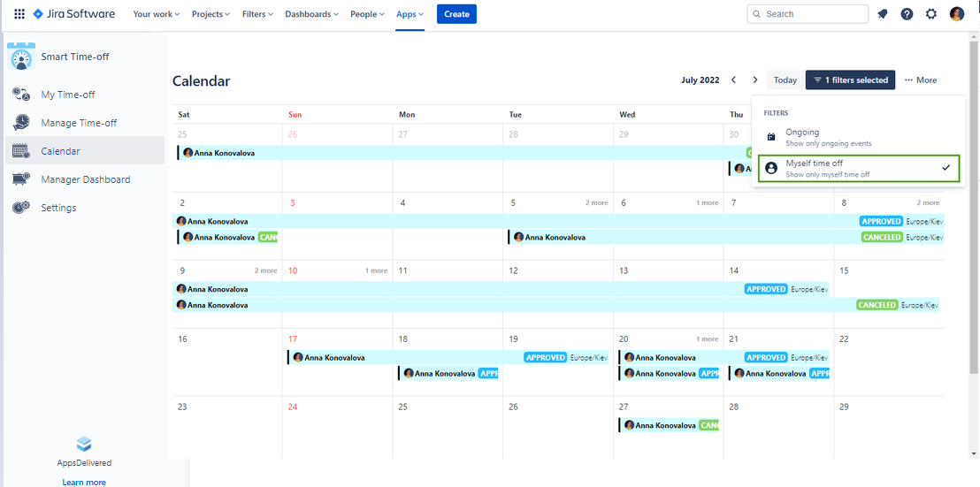Go to next month arrow

click(x=755, y=80)
